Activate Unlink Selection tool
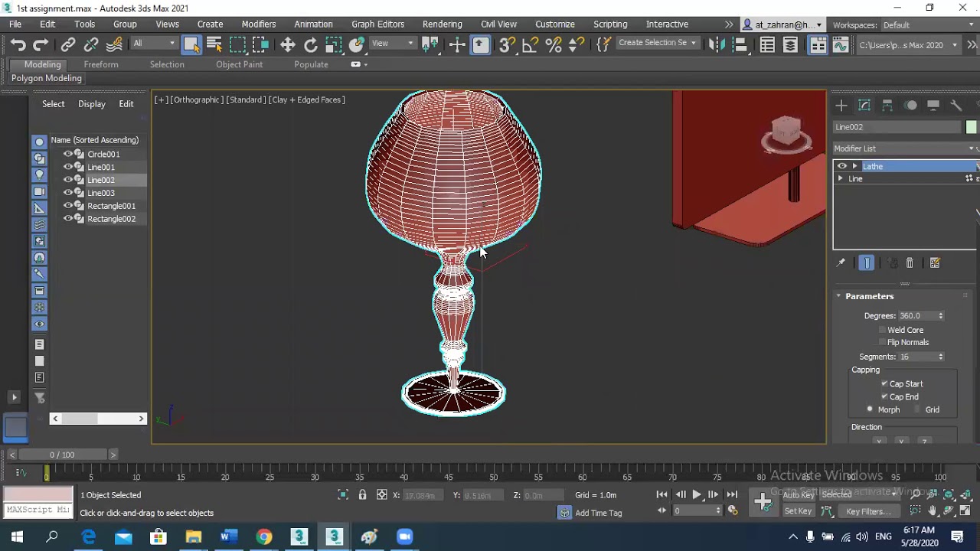980x551 pixels. click(91, 45)
